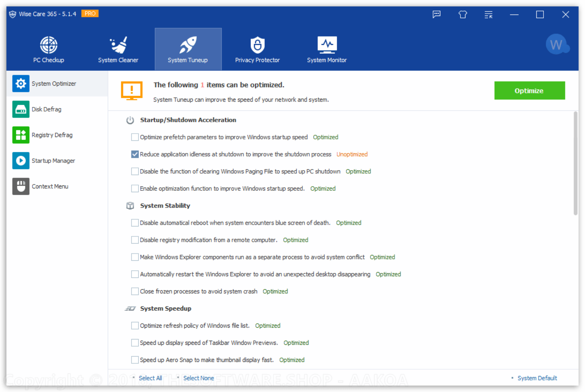Click the System Default link

tap(537, 378)
